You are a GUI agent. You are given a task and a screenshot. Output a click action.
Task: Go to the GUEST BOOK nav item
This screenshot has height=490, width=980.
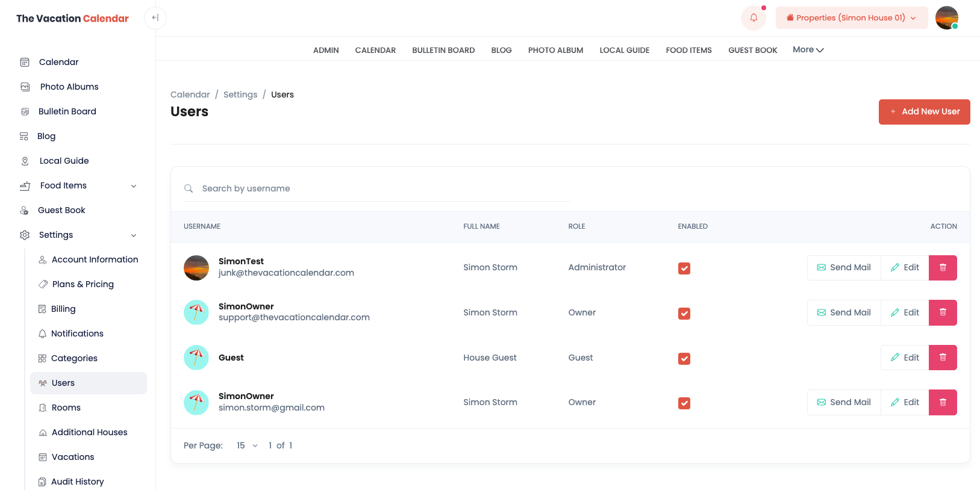[x=752, y=51]
